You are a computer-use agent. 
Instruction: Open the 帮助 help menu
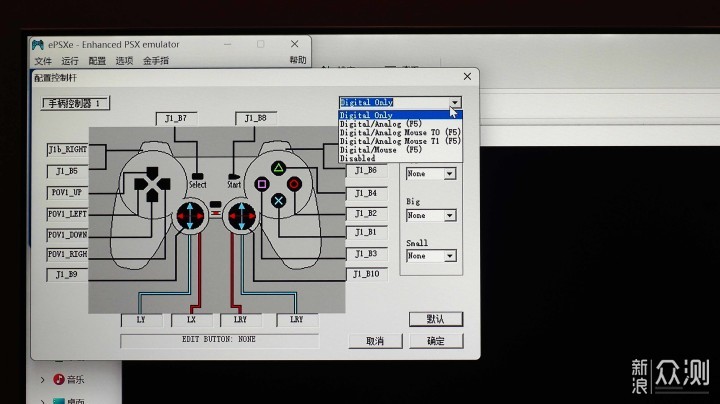click(x=298, y=60)
